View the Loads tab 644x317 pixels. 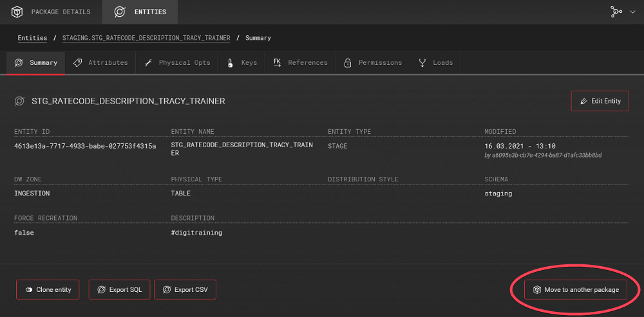(x=436, y=62)
